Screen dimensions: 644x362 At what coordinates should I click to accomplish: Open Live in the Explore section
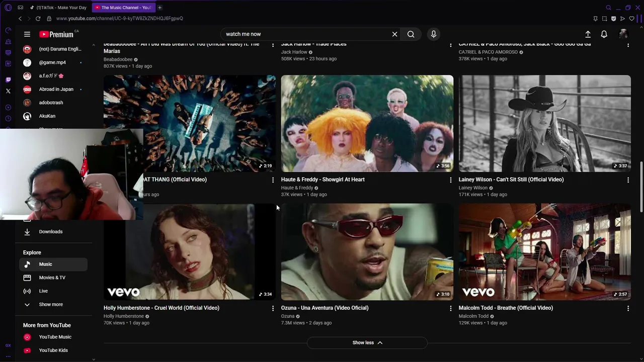[53, 291]
